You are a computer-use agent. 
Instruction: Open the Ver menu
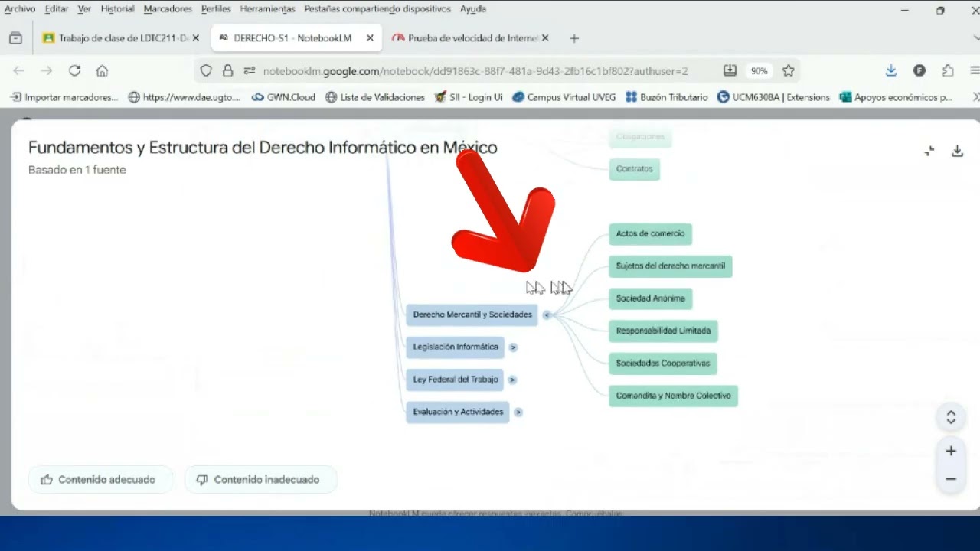click(x=84, y=9)
